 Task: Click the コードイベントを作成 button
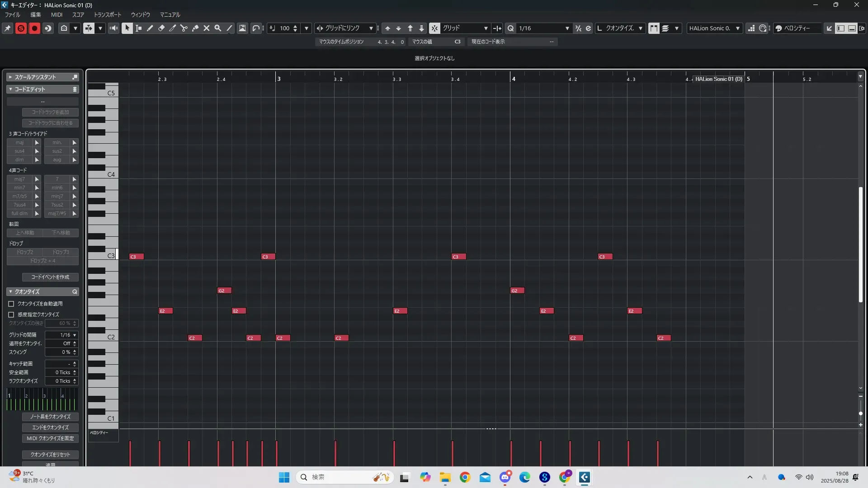[50, 277]
